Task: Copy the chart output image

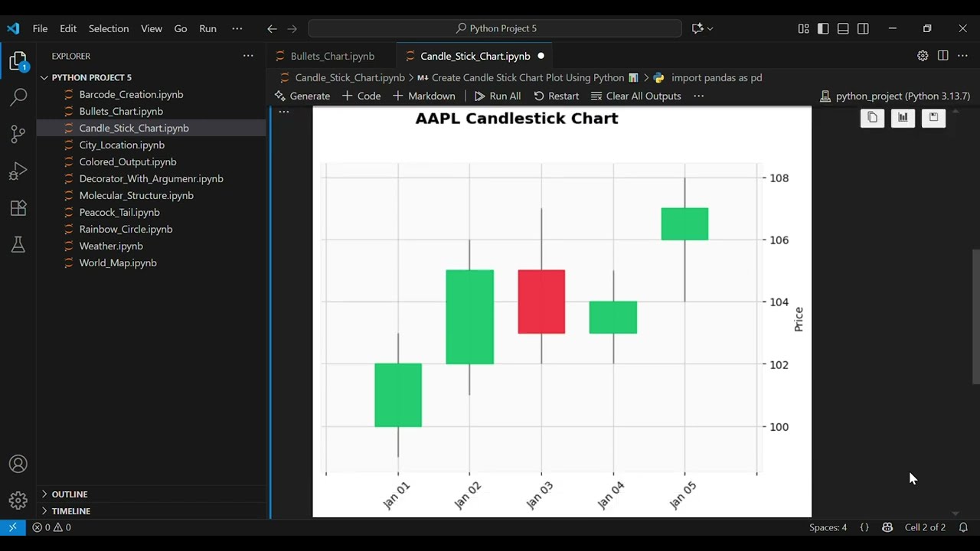Action: tap(872, 118)
